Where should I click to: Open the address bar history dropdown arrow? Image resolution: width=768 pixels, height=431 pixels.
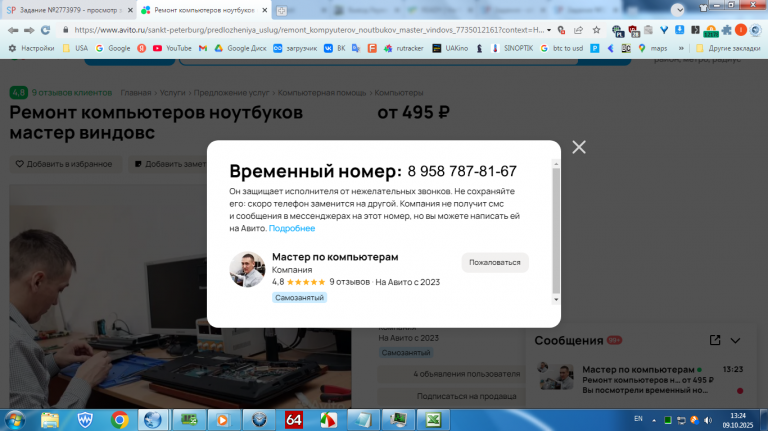549,30
